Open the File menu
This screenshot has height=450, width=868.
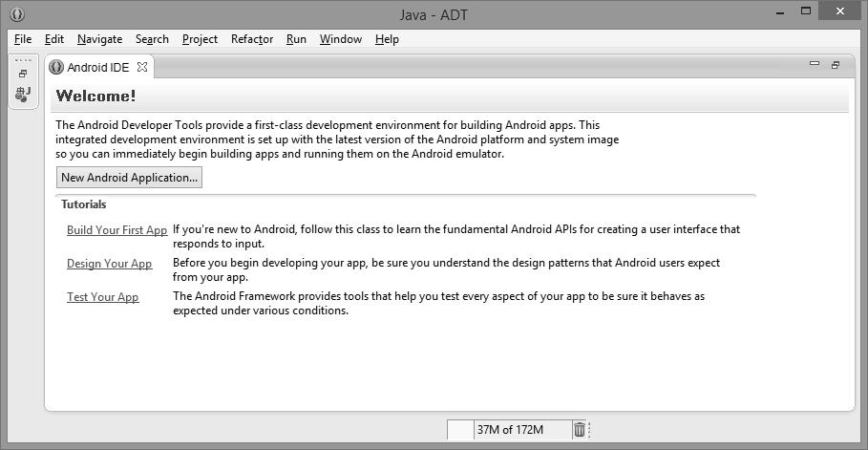(23, 39)
